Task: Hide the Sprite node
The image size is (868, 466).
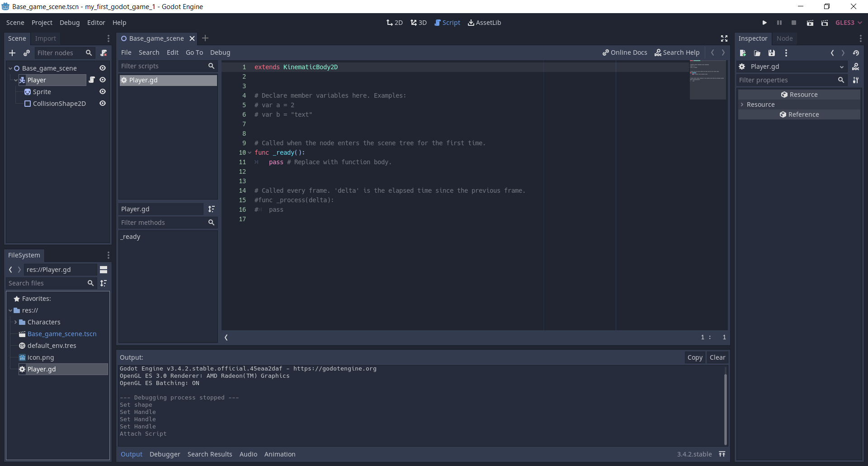Action: point(103,91)
